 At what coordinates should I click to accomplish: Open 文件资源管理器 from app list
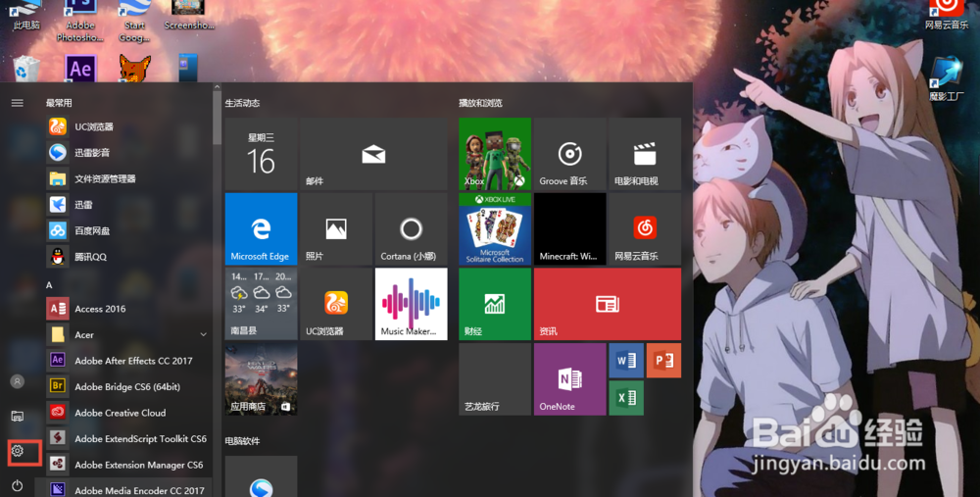click(x=127, y=178)
